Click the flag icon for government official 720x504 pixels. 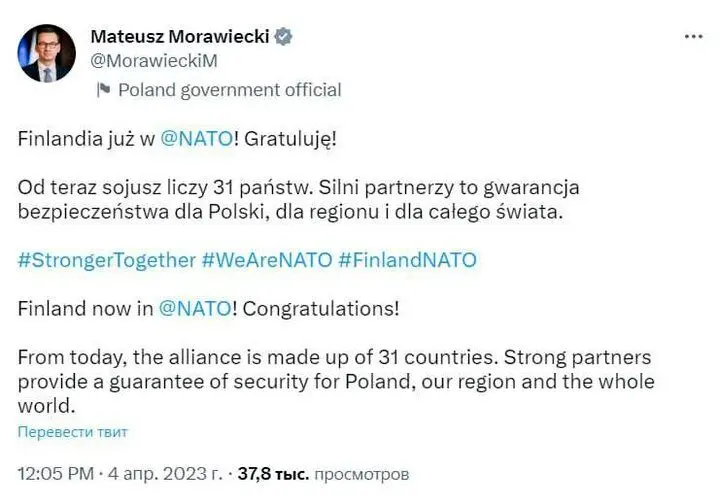[x=103, y=90]
